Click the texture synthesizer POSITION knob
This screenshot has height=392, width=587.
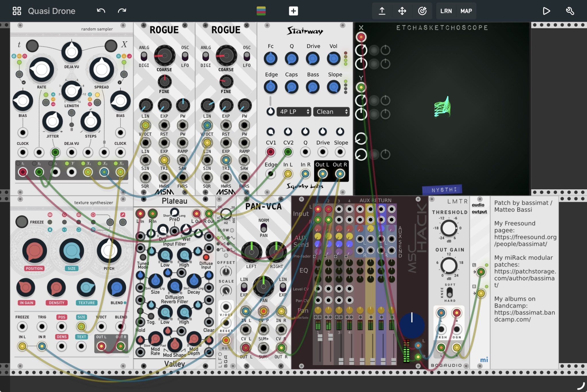click(x=34, y=250)
